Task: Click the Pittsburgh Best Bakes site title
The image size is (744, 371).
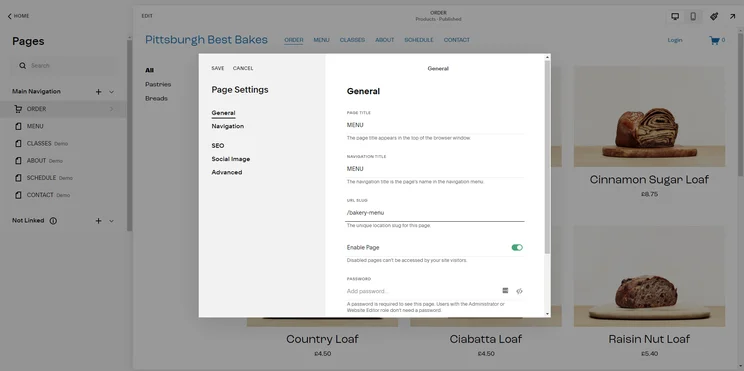Action: point(206,40)
